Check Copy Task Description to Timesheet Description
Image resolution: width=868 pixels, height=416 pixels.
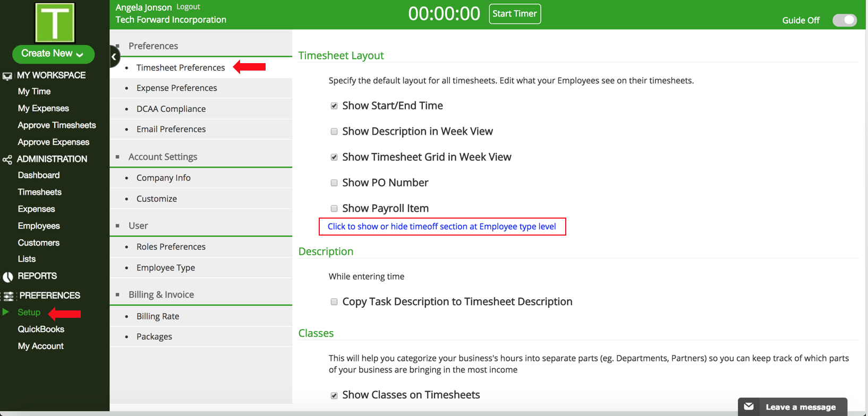[334, 302]
